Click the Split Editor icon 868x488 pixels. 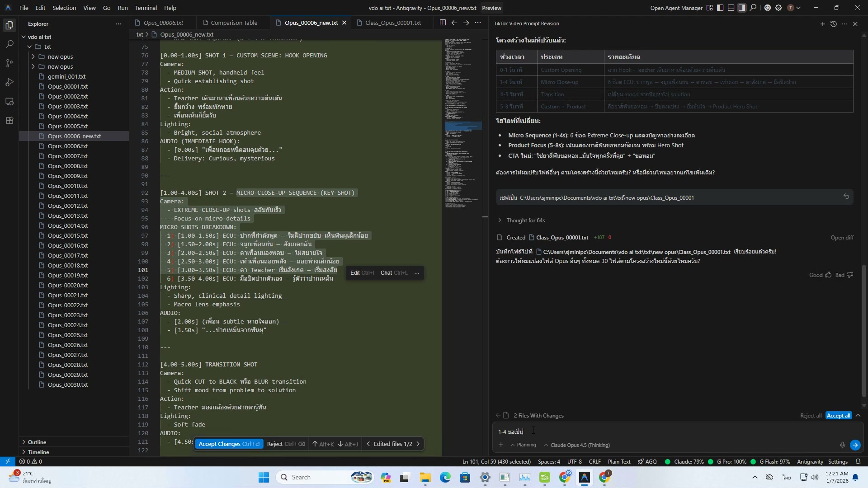(x=443, y=23)
